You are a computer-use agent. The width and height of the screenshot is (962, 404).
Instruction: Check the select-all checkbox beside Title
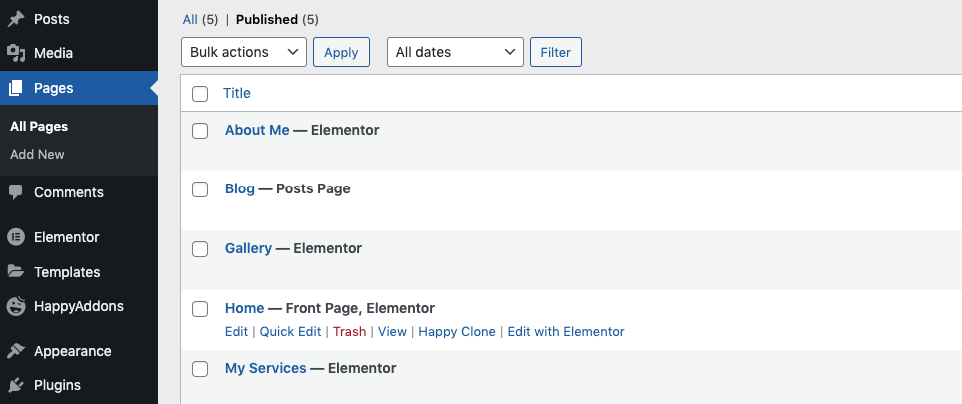pyautogui.click(x=200, y=94)
